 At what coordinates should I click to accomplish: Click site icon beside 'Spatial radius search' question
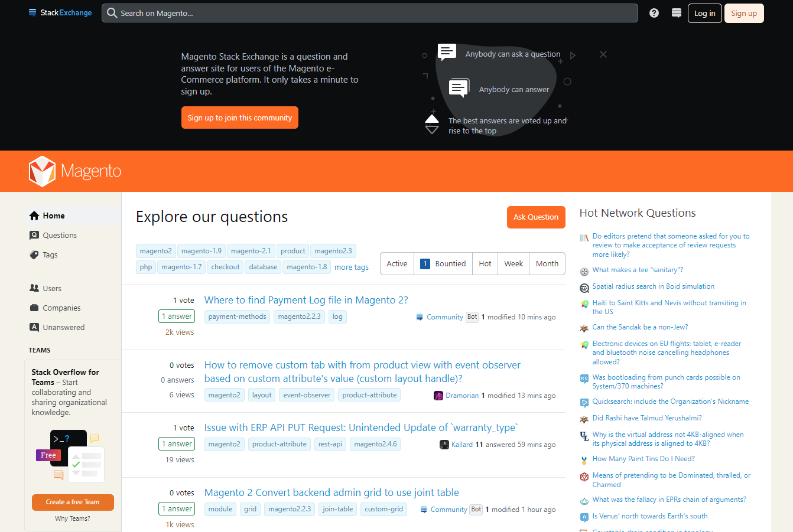click(584, 288)
